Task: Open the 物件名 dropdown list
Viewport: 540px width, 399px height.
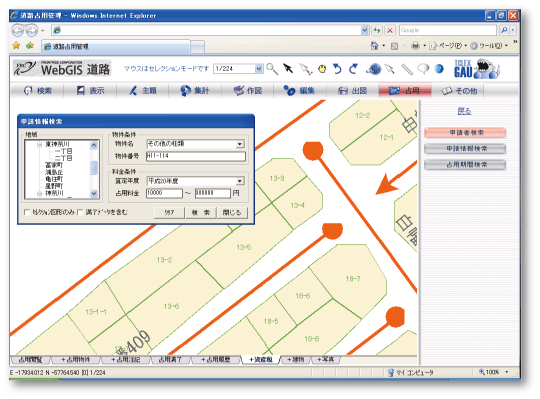Action: [x=240, y=144]
